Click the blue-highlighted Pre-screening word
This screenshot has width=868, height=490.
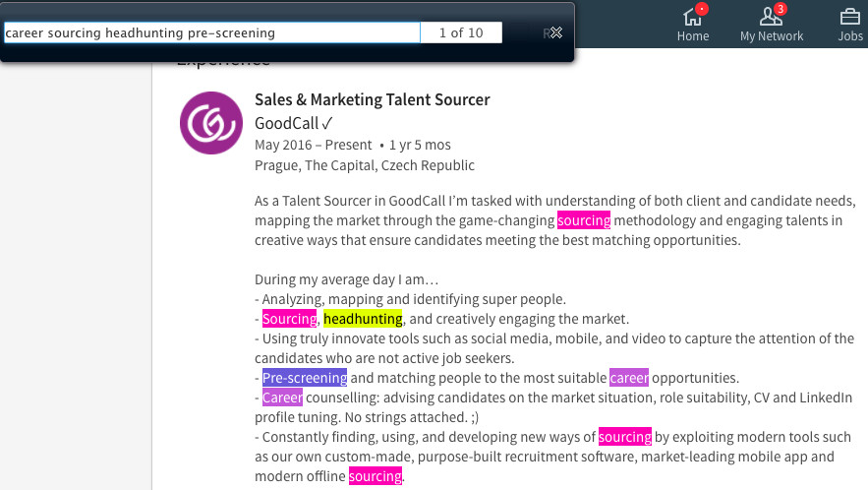[x=305, y=378]
